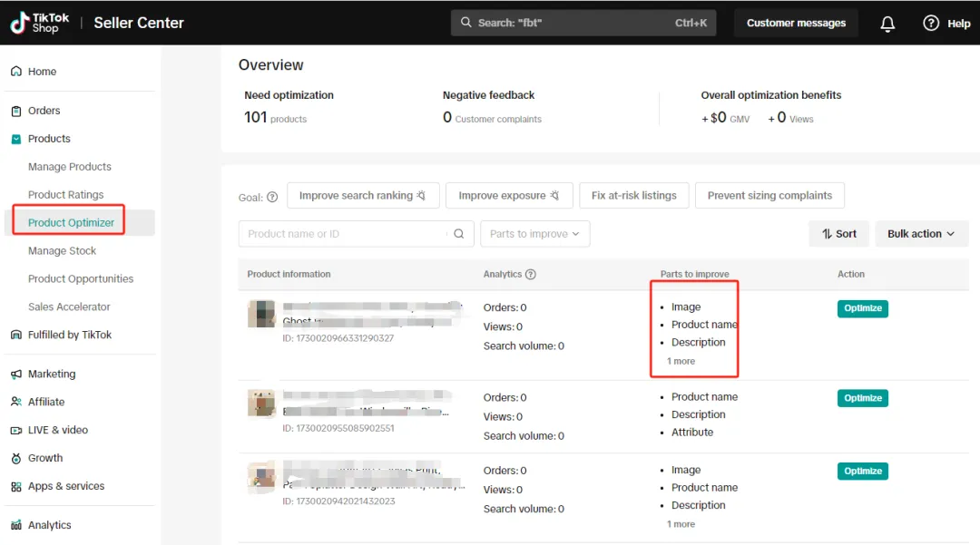Click the '+$0 GMV' benefit value
Image resolution: width=980 pixels, height=545 pixels.
725,118
